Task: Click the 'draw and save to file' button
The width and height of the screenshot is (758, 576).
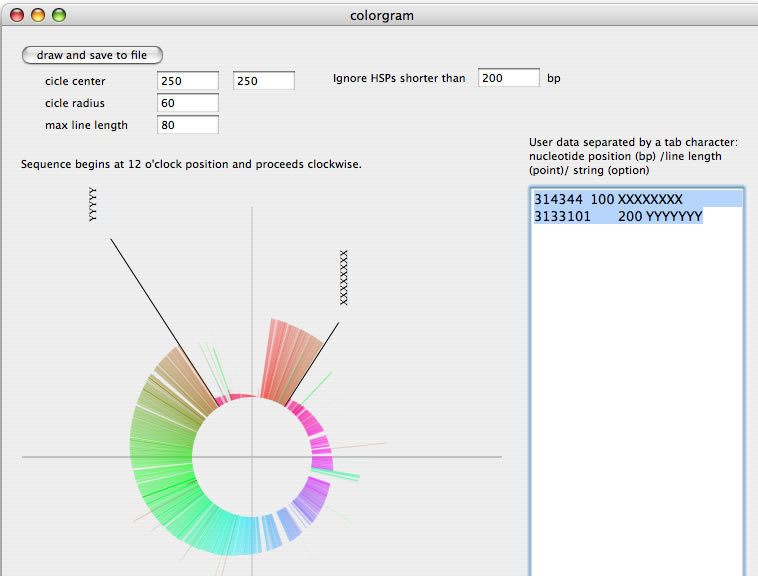Action: [x=92, y=55]
